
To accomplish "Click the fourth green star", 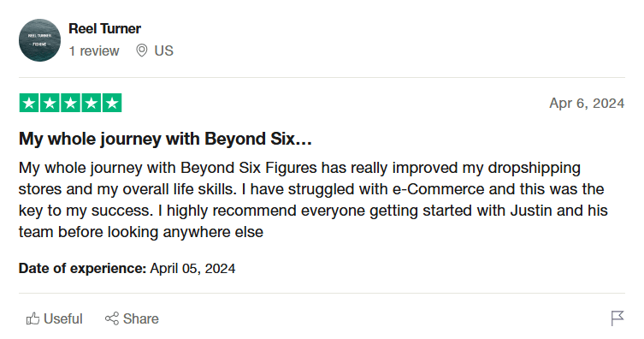I will [x=92, y=103].
